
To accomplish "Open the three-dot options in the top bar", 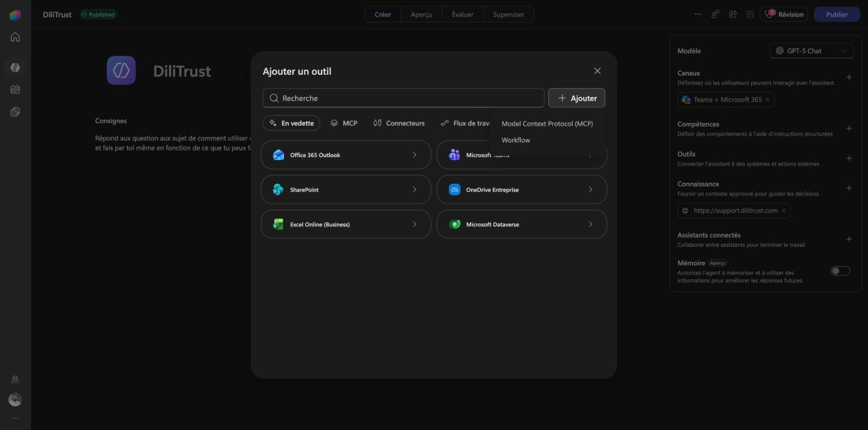I will tap(697, 14).
